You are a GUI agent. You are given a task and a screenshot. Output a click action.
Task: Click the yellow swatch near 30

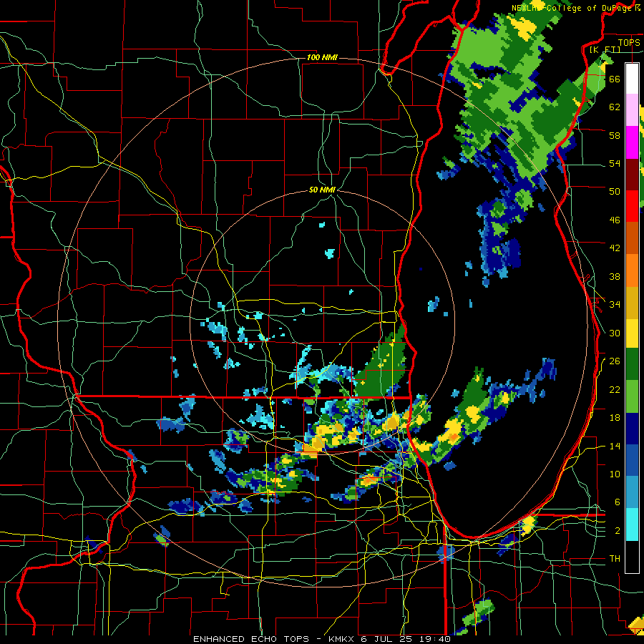click(x=632, y=333)
